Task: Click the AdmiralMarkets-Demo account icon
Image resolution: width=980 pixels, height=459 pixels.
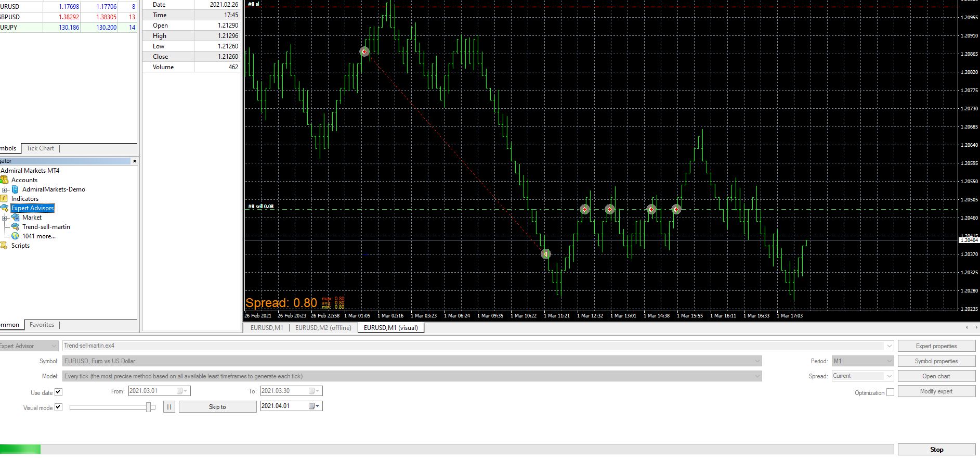Action: (x=16, y=189)
